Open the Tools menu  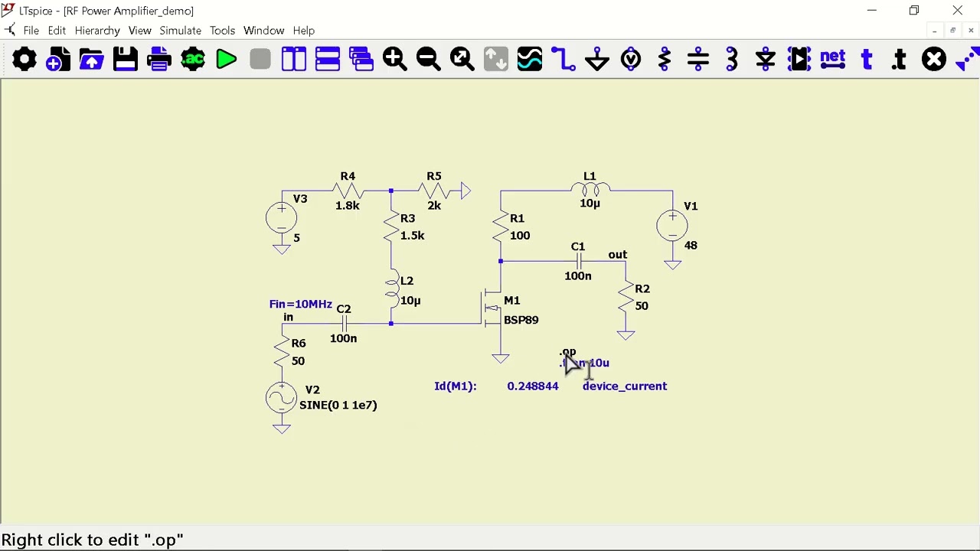(x=222, y=31)
